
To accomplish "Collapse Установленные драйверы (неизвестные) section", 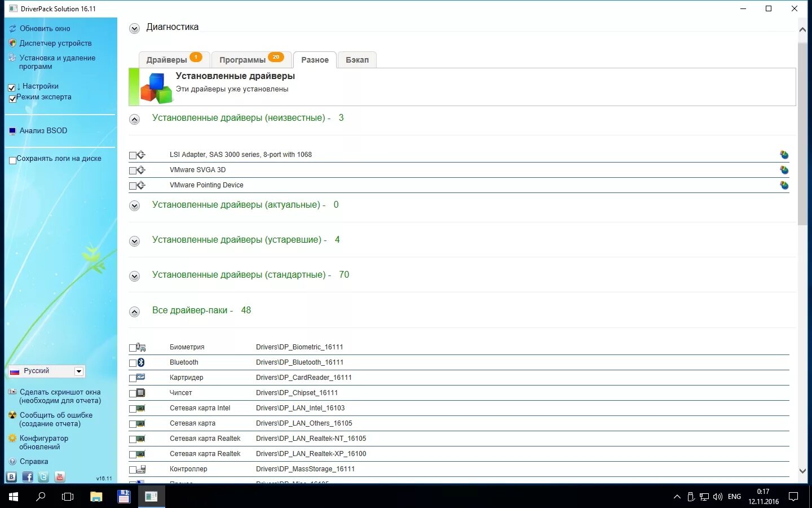I will tap(134, 119).
